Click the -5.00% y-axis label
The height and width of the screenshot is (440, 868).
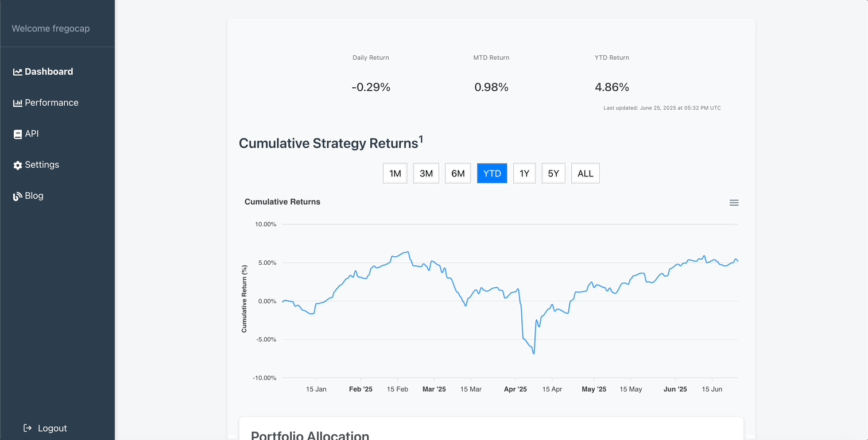(x=266, y=339)
